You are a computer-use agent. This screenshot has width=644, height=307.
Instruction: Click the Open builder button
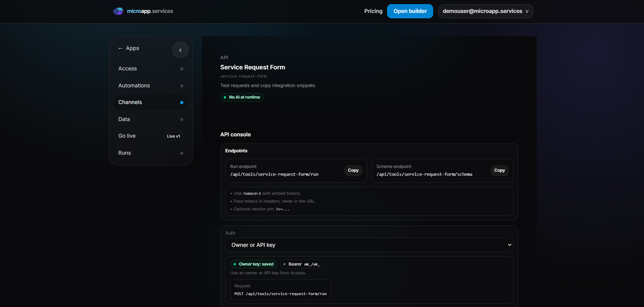click(x=410, y=11)
